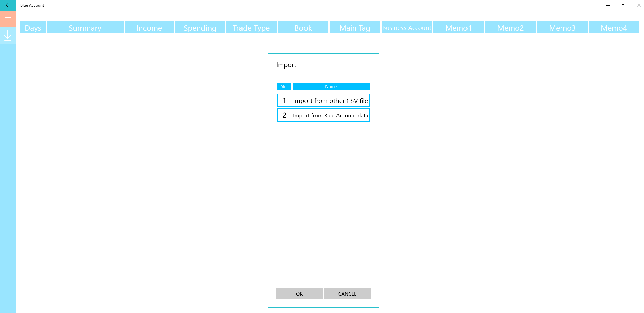Select the Memo1 column header
The image size is (644, 313).
(459, 28)
